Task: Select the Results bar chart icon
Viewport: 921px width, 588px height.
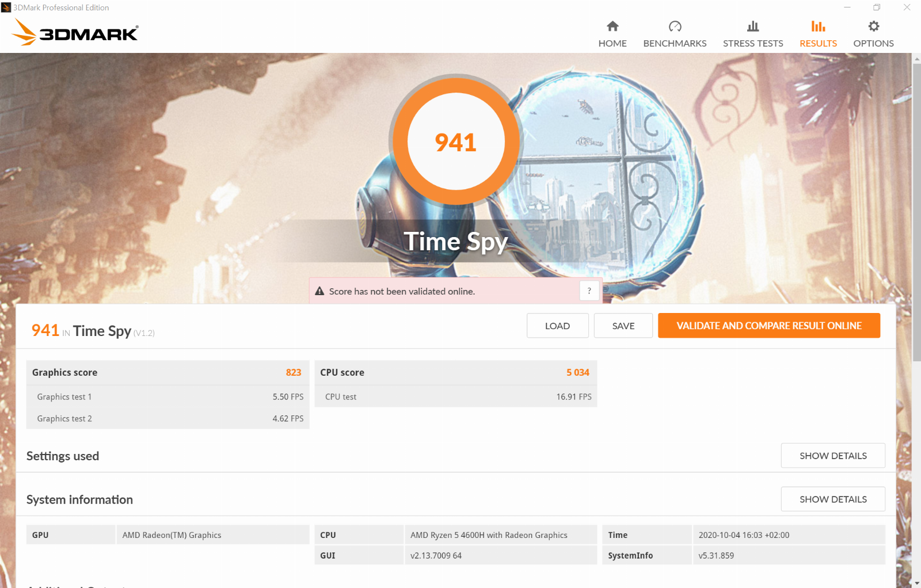Action: (x=818, y=26)
